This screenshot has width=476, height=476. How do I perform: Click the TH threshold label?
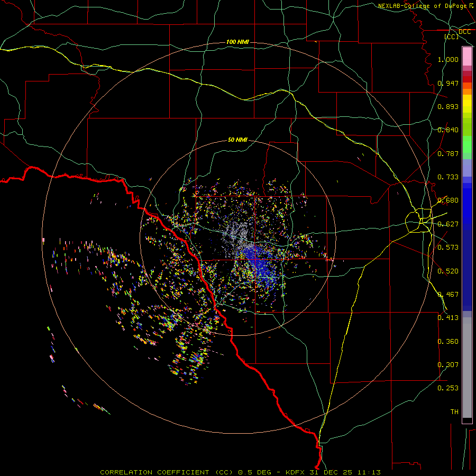coord(454,412)
